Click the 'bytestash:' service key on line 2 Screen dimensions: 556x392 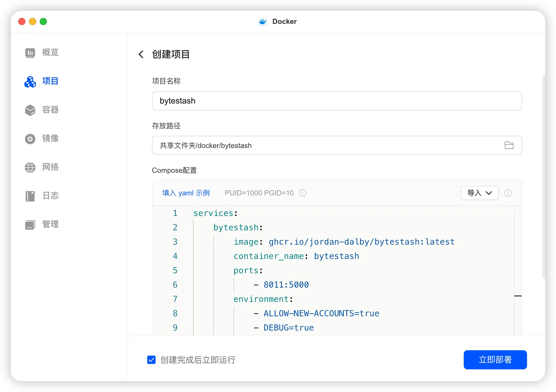pyautogui.click(x=238, y=228)
